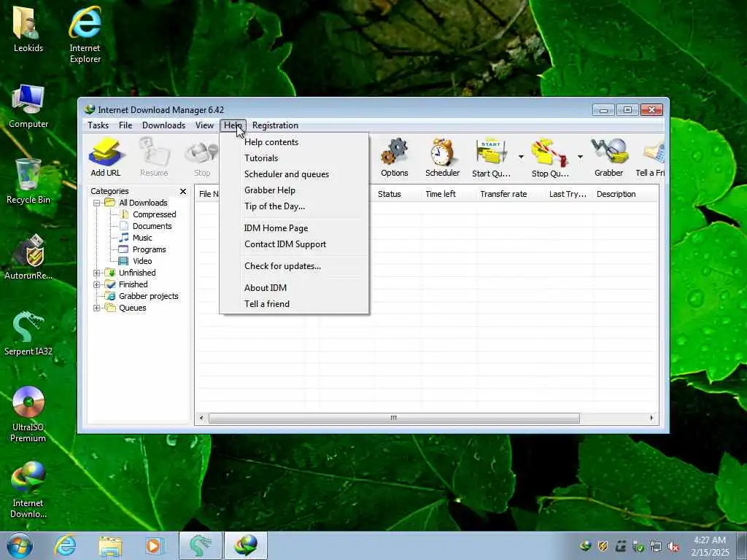Click the taskbar clock
This screenshot has height=560, width=747.
710,546
